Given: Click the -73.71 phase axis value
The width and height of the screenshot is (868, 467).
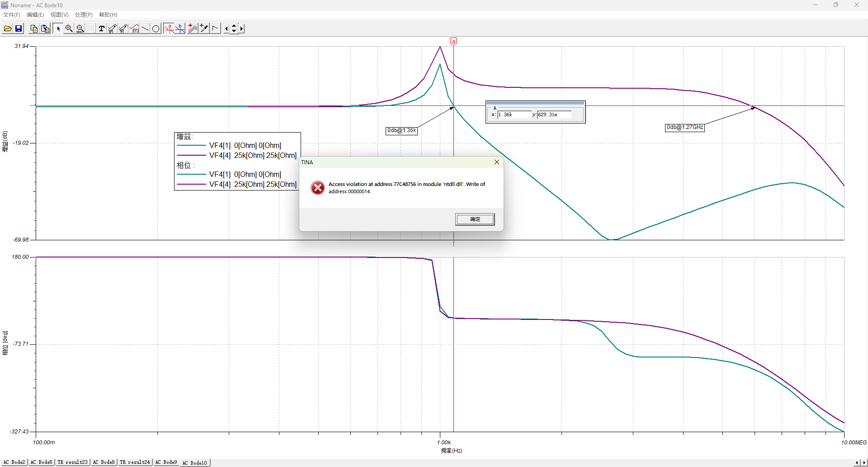Looking at the screenshot, I should [x=21, y=344].
